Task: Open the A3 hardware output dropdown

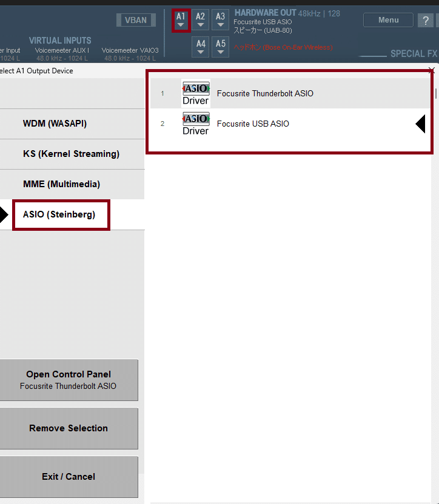Action: click(x=220, y=20)
